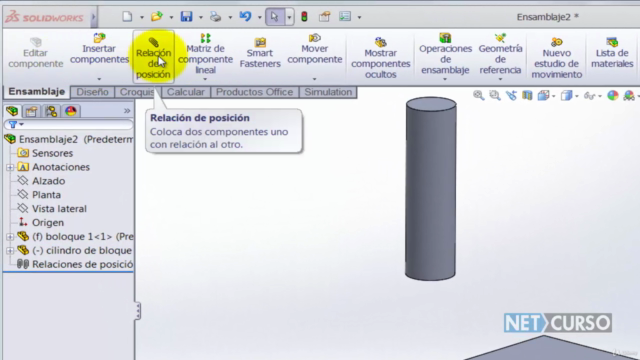Click Edit appearance color ball
640x360 pixels.
coord(613,96)
